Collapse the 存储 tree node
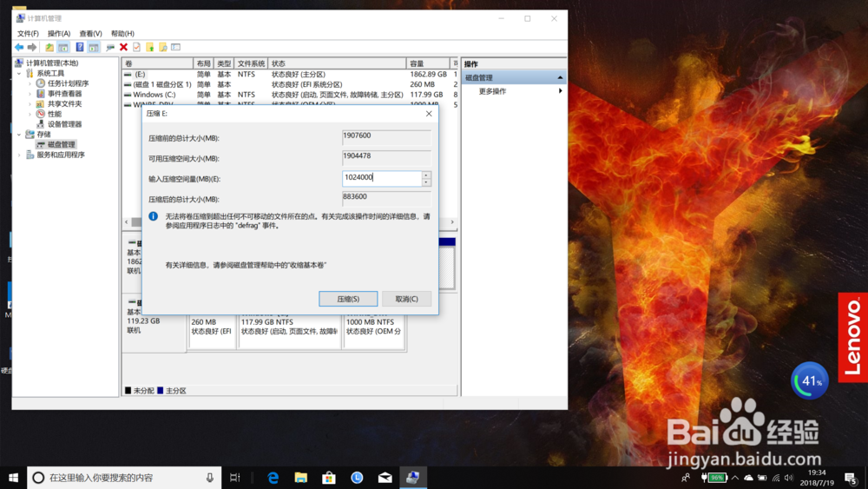Screen dimensions: 868x489 pyautogui.click(x=19, y=134)
